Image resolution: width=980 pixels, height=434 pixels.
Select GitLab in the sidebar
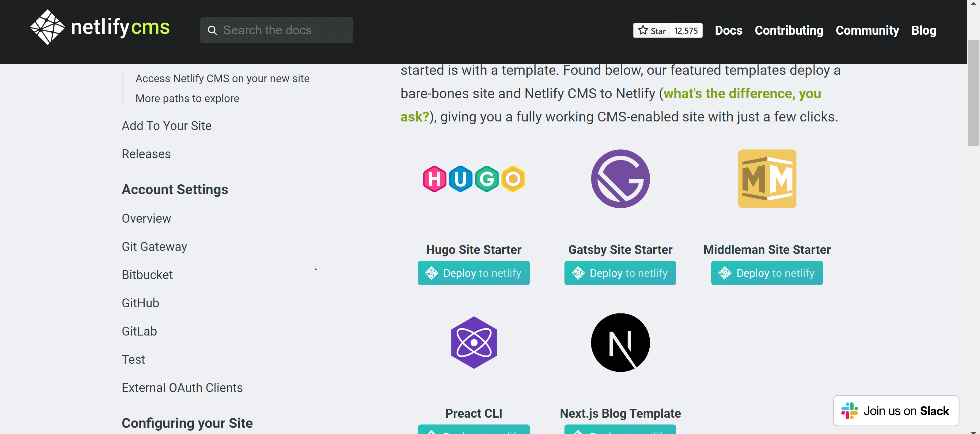(x=139, y=331)
